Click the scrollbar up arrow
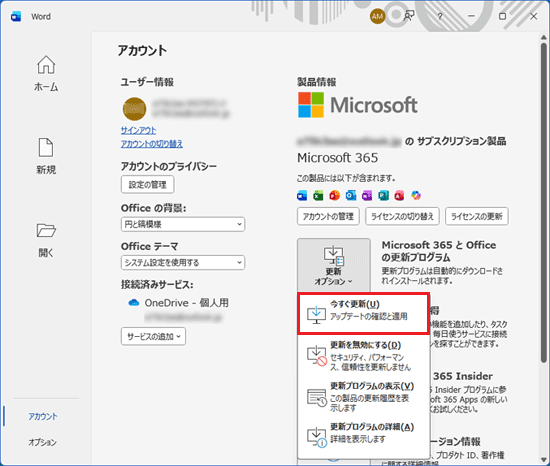550x466 pixels. point(544,38)
